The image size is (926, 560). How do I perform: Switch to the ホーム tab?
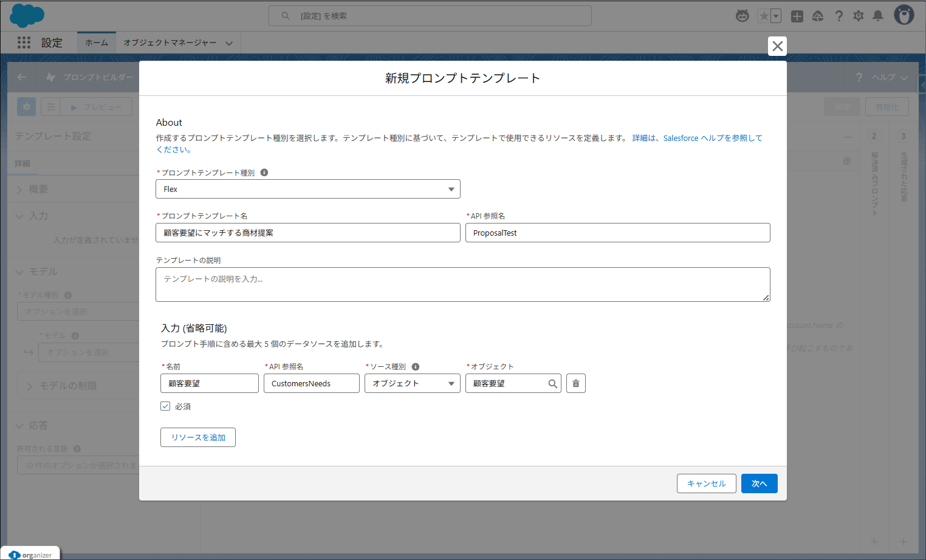[x=97, y=43]
